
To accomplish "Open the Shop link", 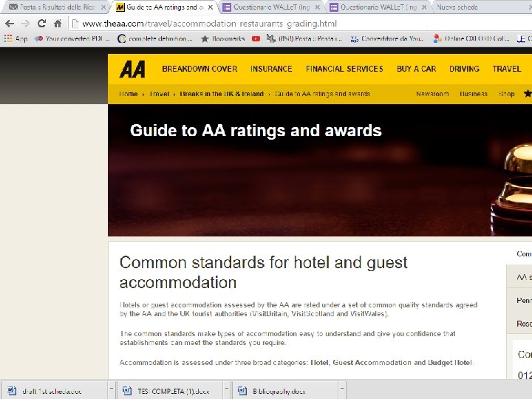I will click(x=507, y=94).
